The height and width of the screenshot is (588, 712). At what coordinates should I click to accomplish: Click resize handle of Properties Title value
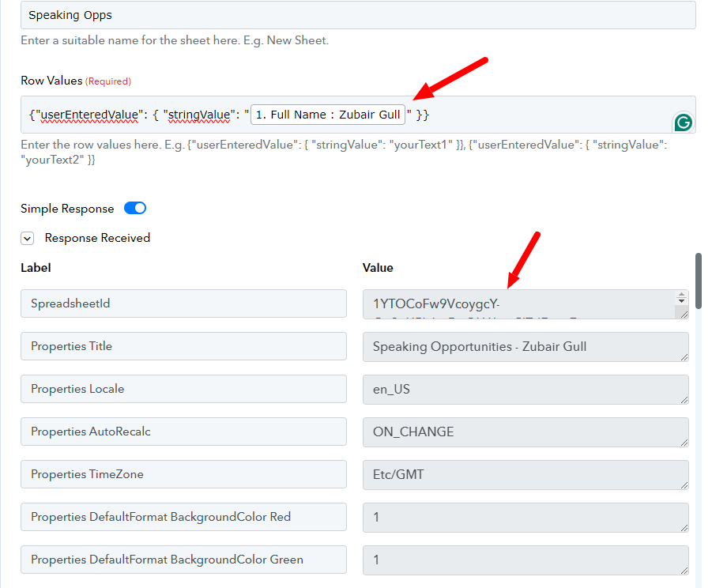point(684,357)
